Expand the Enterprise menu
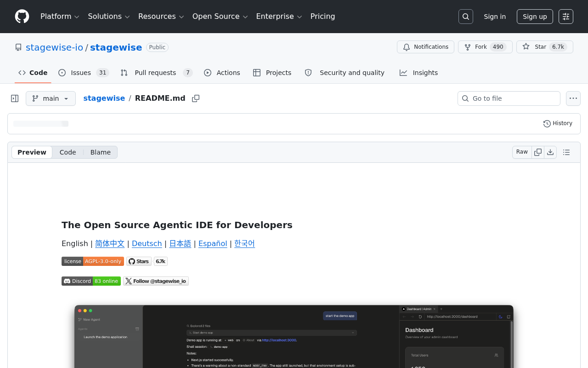Screen dimensions: 588x368 coord(279,17)
